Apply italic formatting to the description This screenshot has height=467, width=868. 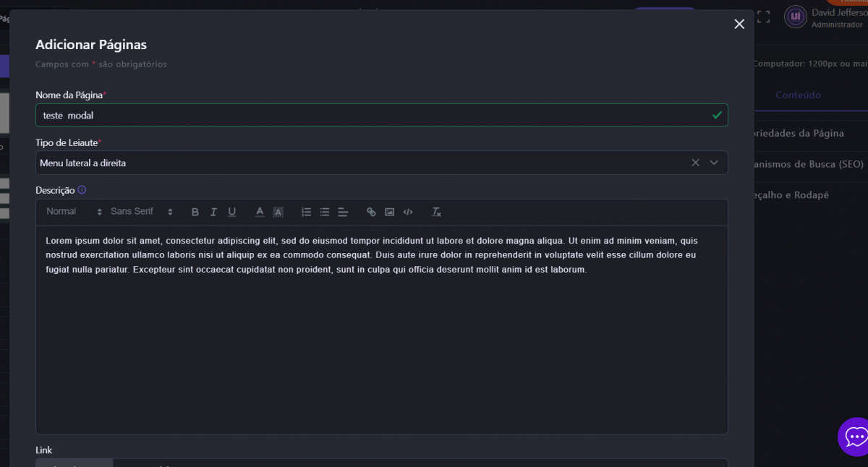click(x=213, y=212)
